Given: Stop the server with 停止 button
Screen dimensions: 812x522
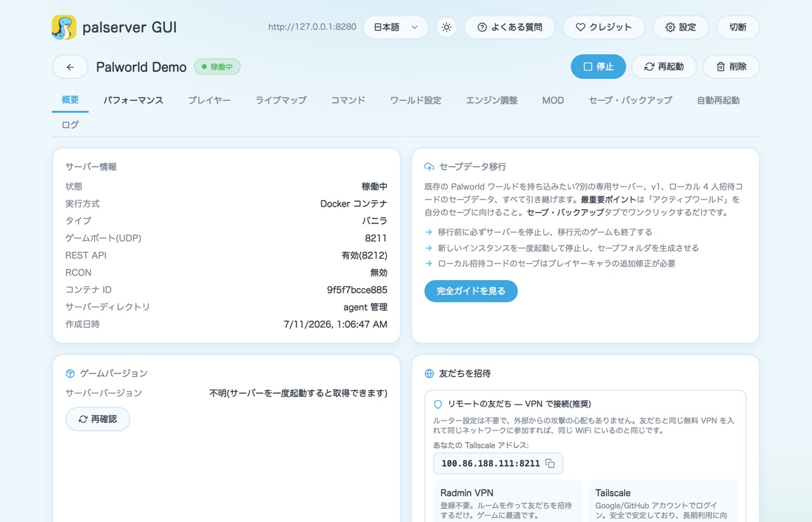Looking at the screenshot, I should tap(599, 66).
